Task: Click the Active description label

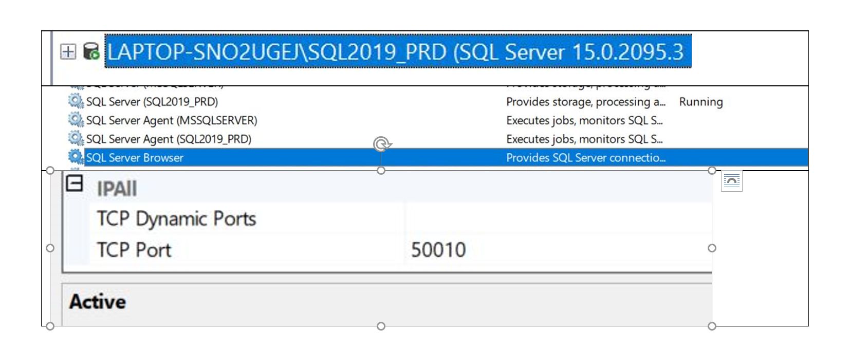Action: [x=98, y=302]
